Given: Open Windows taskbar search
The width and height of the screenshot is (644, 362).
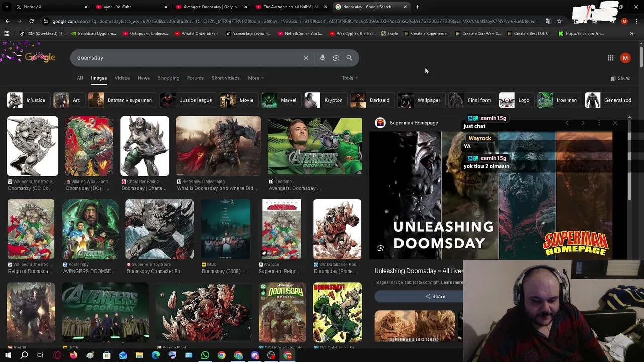Looking at the screenshot, I should pyautogui.click(x=24, y=355).
